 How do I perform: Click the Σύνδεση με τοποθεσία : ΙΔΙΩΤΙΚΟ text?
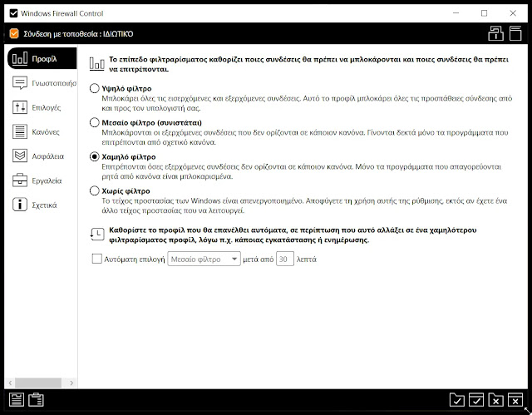point(78,34)
